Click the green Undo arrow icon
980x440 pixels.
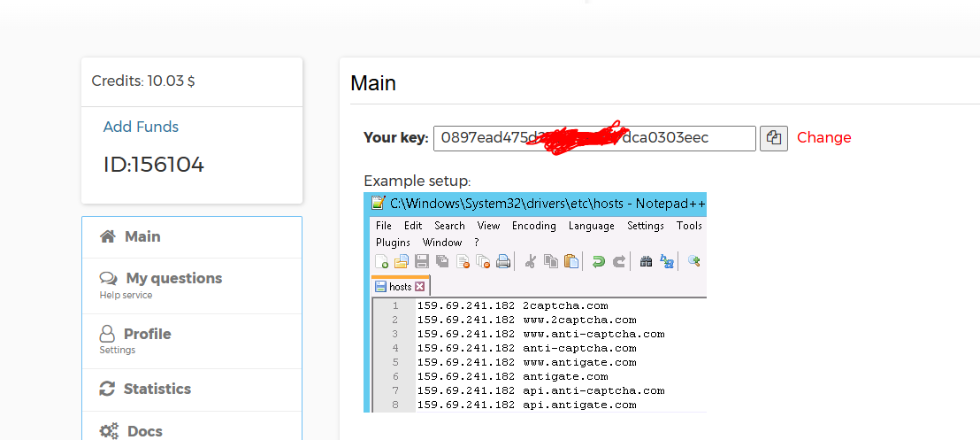[599, 261]
